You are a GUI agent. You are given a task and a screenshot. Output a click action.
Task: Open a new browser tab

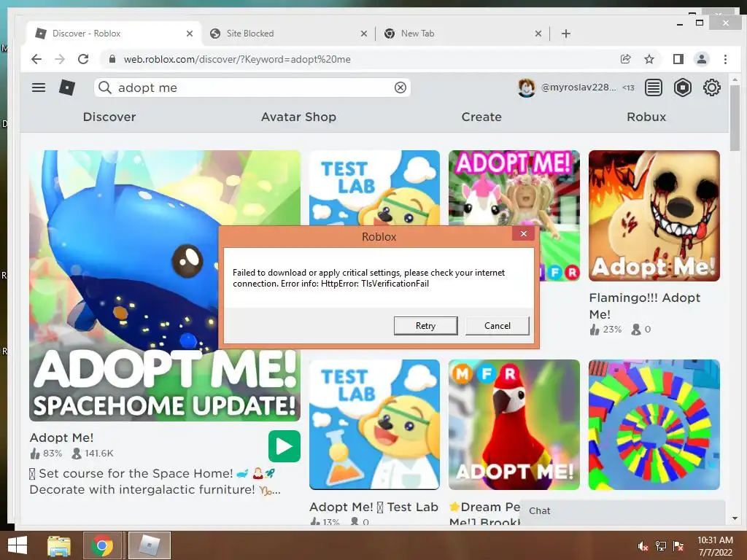click(x=565, y=34)
